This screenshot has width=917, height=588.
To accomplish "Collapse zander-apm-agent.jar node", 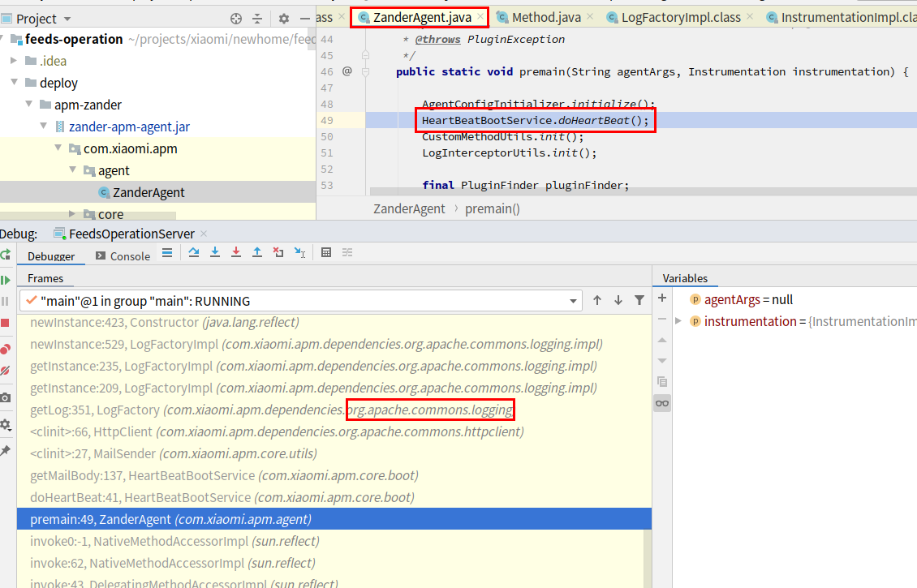I will tap(43, 126).
